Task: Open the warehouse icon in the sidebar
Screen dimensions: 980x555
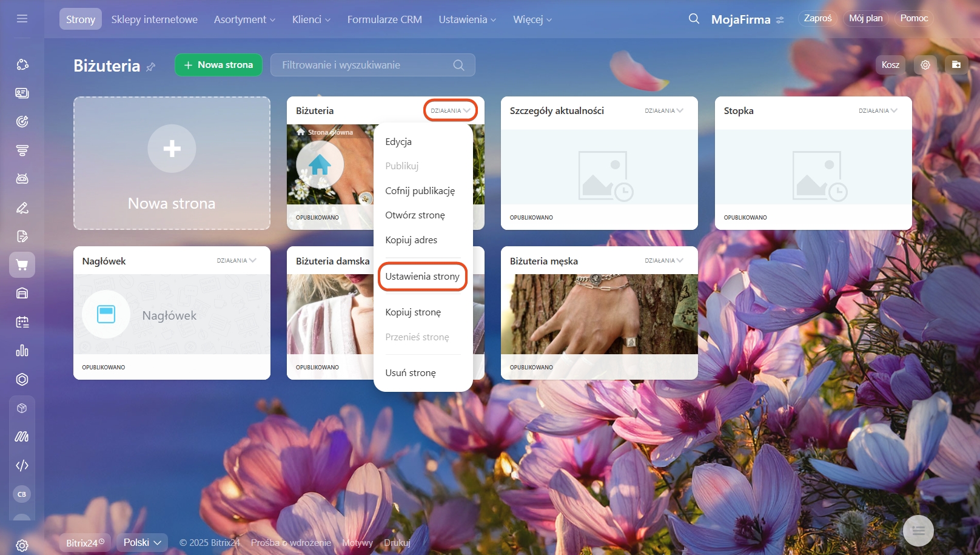Action: tap(22, 293)
